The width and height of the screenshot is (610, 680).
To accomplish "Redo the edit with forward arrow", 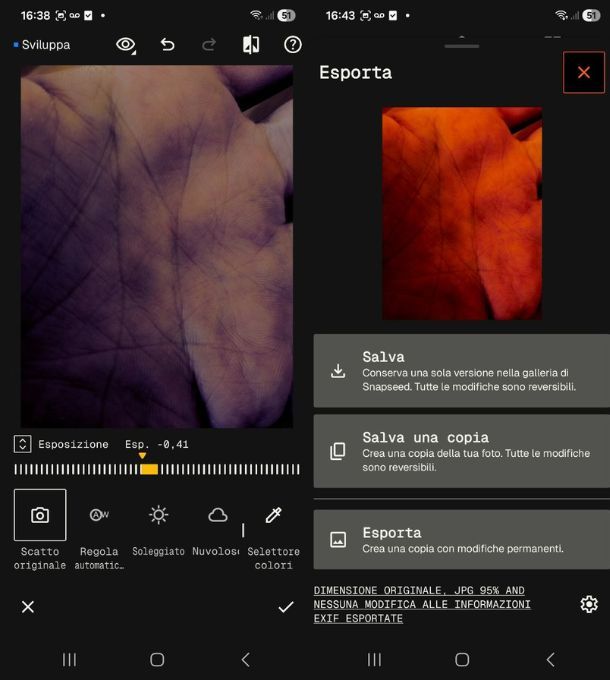I will (209, 45).
